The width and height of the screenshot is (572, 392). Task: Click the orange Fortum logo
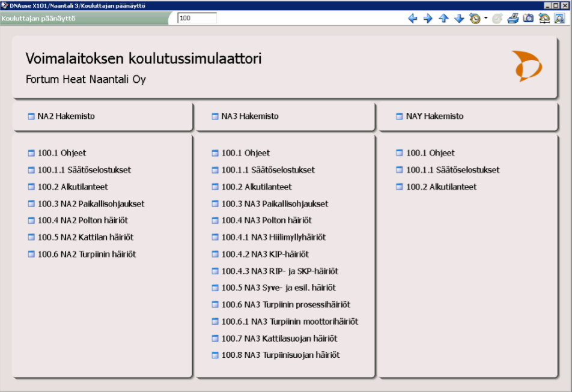click(x=527, y=66)
